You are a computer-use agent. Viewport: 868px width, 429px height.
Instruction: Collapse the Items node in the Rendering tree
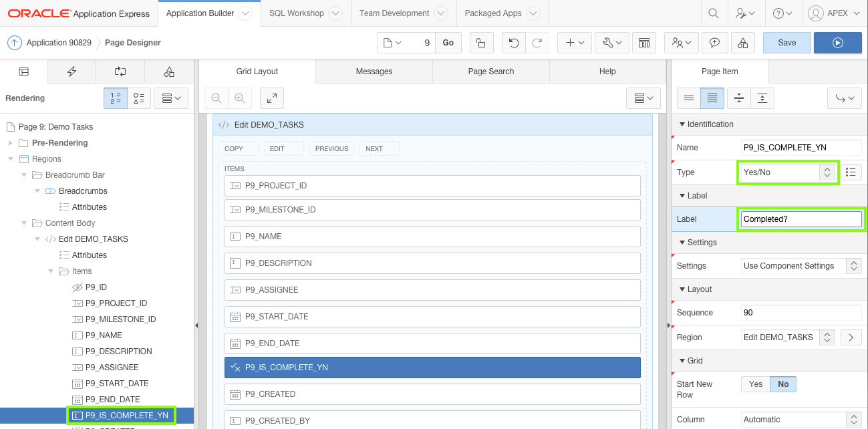[51, 271]
